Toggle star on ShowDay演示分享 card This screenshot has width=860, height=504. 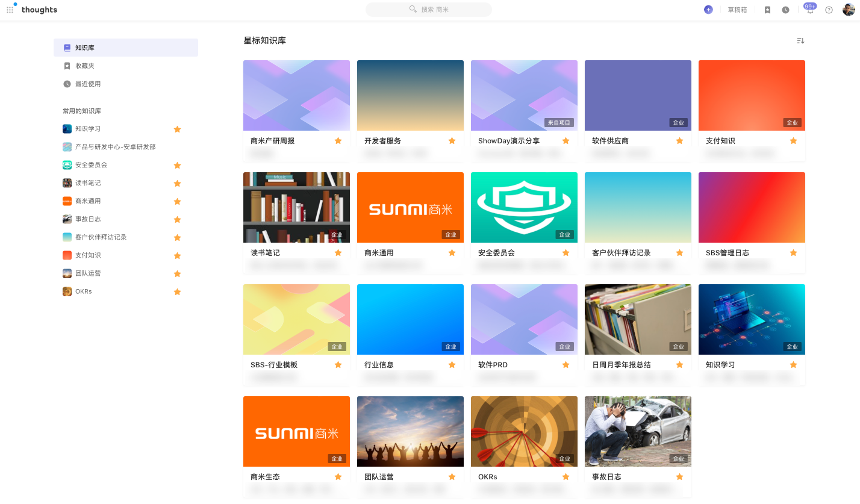point(566,140)
